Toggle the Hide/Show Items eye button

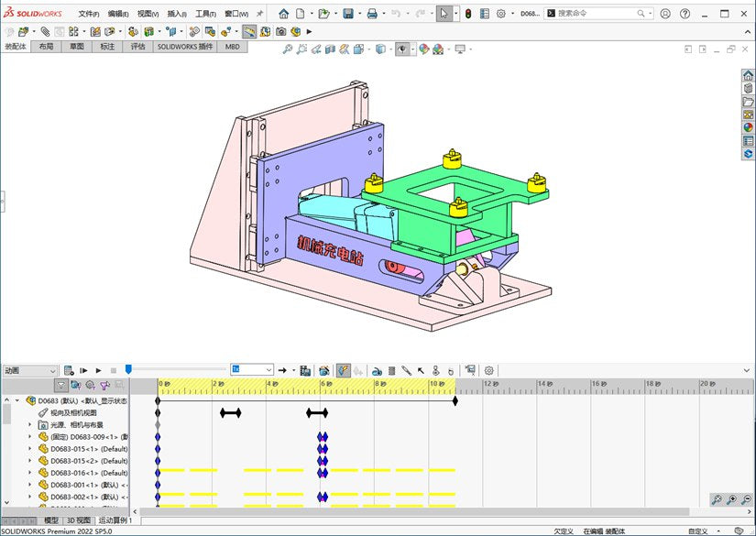point(402,49)
